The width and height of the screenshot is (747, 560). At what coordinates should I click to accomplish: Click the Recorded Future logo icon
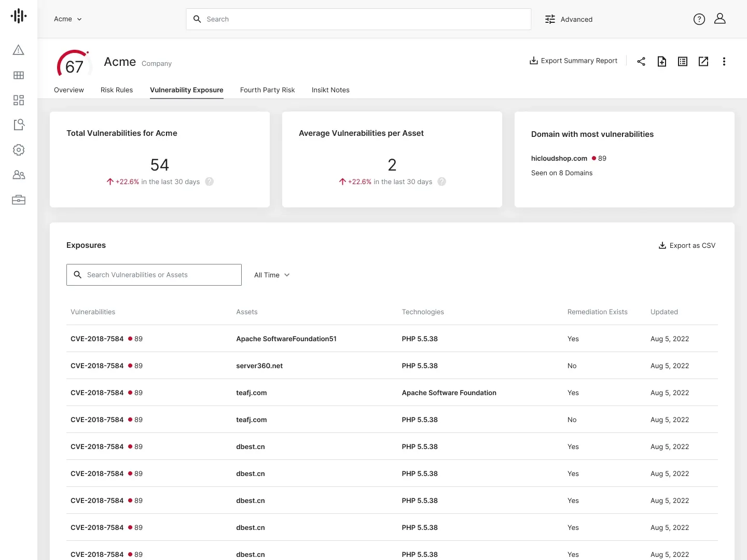pos(19,16)
